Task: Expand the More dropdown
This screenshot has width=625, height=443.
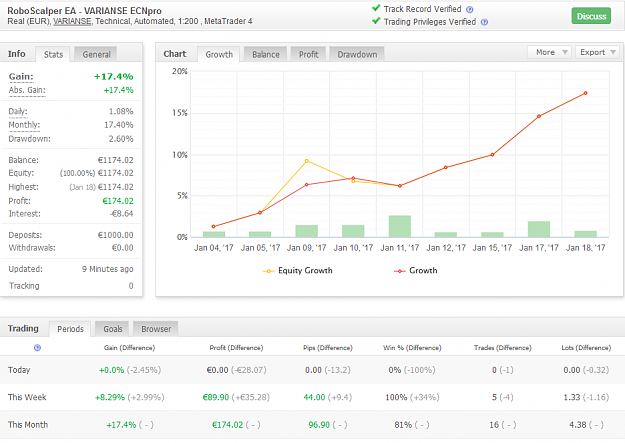Action: tap(550, 52)
